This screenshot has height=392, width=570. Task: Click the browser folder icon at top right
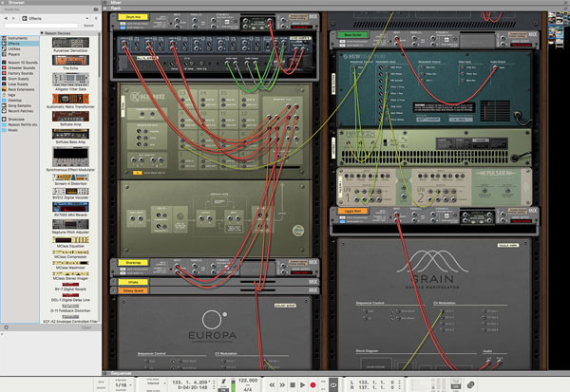(x=96, y=9)
